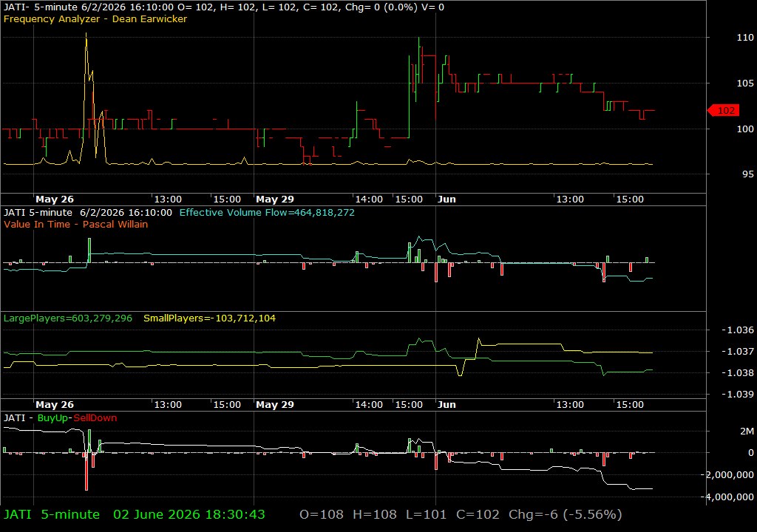Click the red 102 price marker
This screenshot has height=532, width=757.
tap(723, 111)
